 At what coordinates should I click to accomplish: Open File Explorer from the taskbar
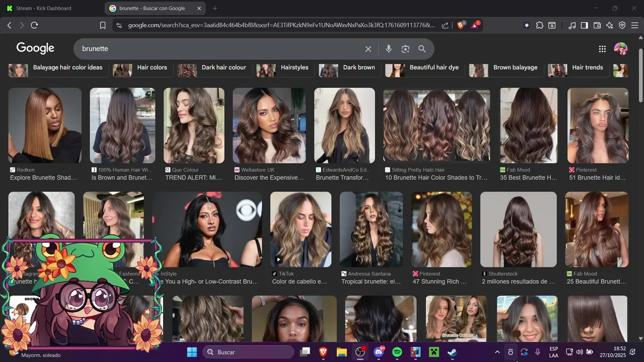pyautogui.click(x=342, y=352)
